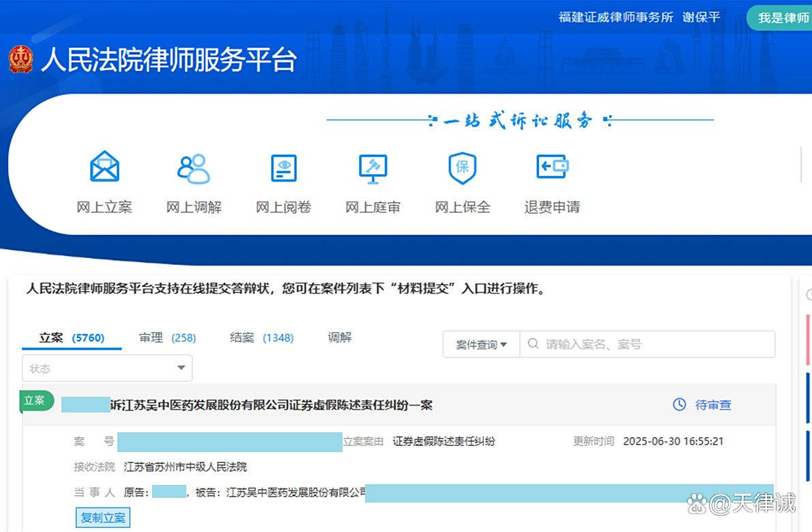Click the search magnifier icon
Screen dimensions: 812x532
click(532, 344)
